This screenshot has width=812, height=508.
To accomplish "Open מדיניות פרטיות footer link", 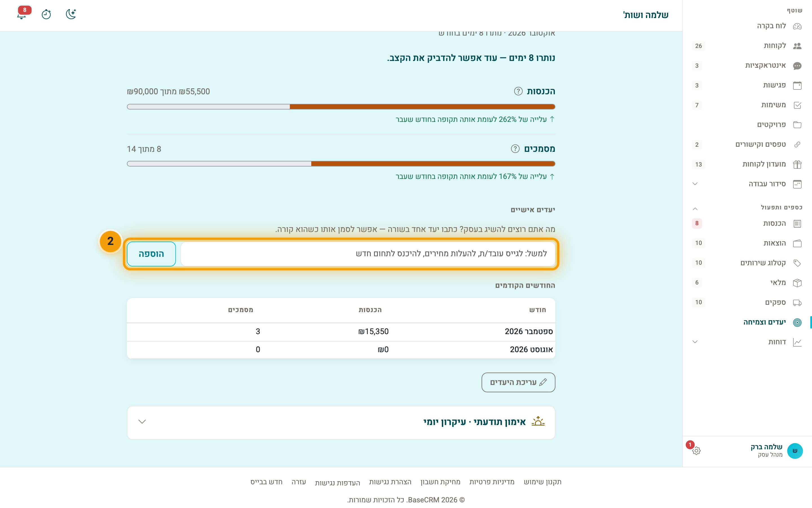I will (491, 482).
